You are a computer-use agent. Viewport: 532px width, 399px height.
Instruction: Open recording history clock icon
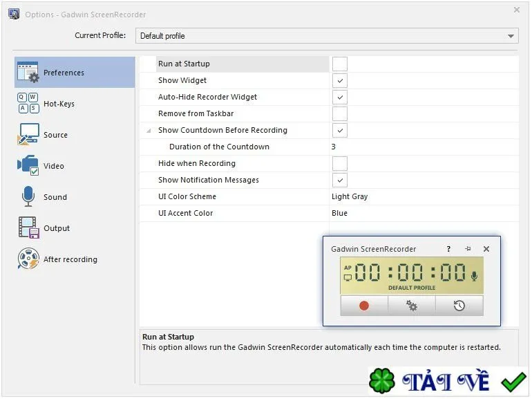[x=459, y=306]
